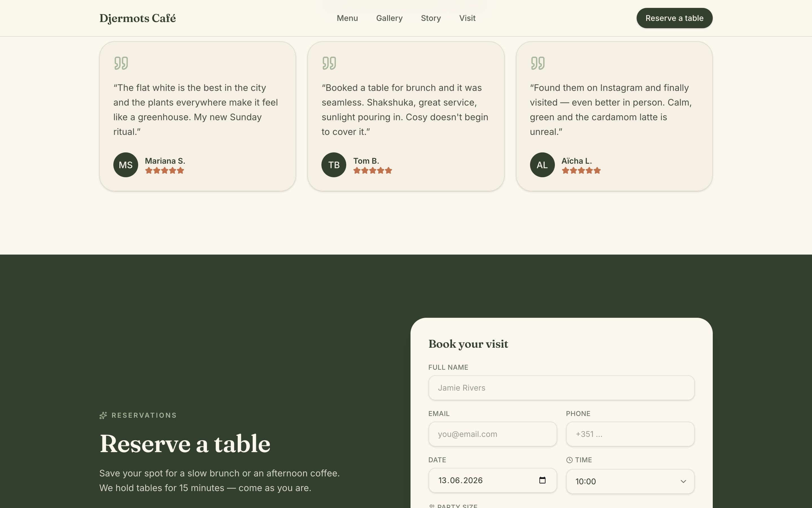Viewport: 812px width, 508px height.
Task: Click the Instagram review text
Action: pos(611,110)
